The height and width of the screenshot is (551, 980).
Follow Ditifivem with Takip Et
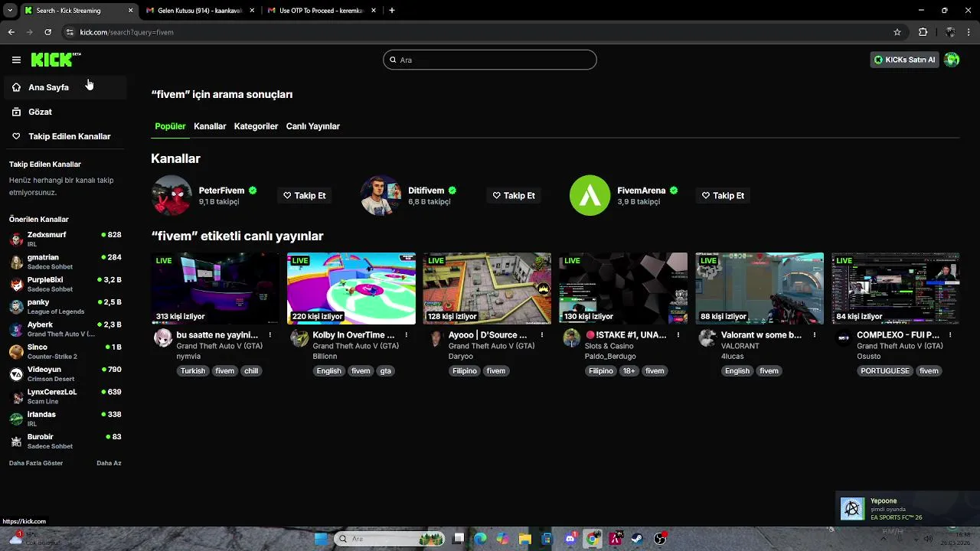pyautogui.click(x=514, y=195)
